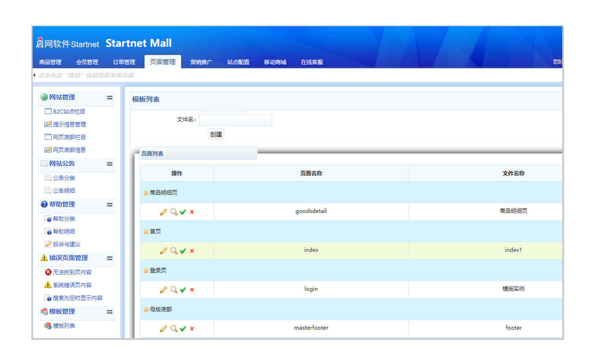Click the 文件名 text input field
This screenshot has height=364, width=597.
pyautogui.click(x=235, y=120)
